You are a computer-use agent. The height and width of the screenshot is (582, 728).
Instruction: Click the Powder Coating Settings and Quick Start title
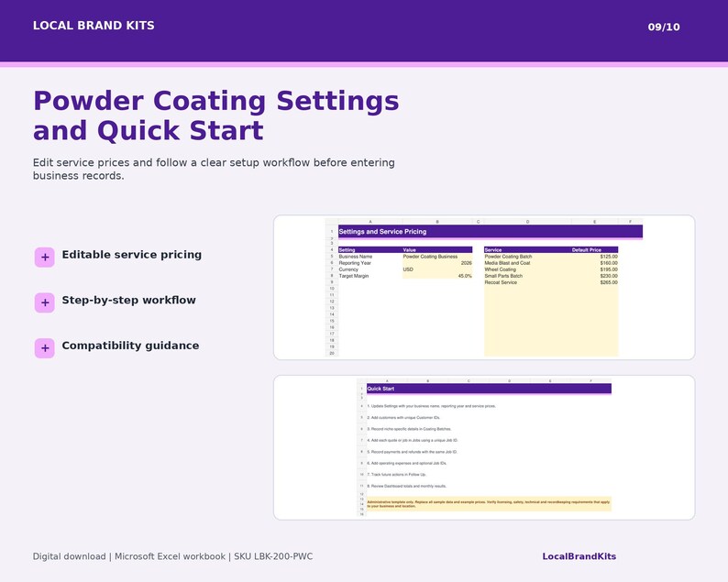coord(215,115)
